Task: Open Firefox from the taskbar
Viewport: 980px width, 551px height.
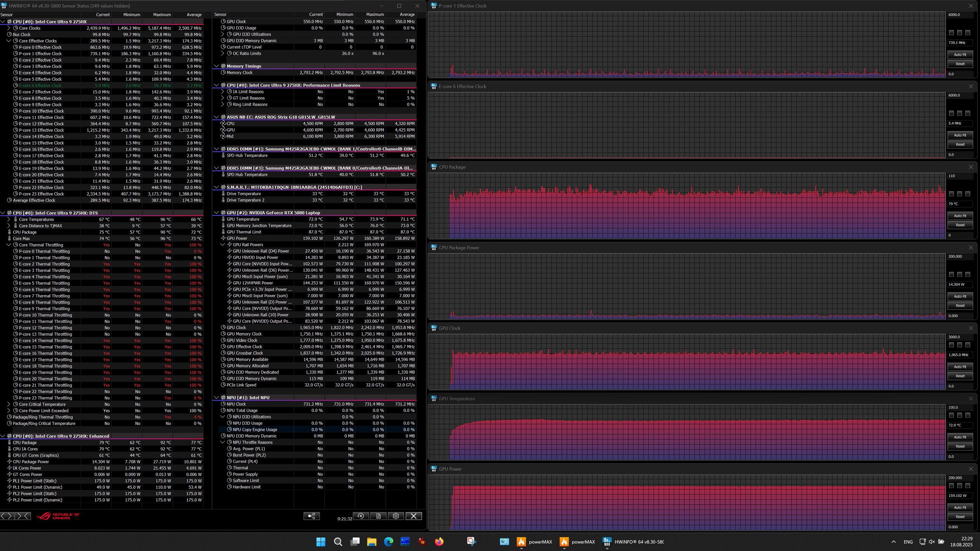Action: pyautogui.click(x=439, y=542)
